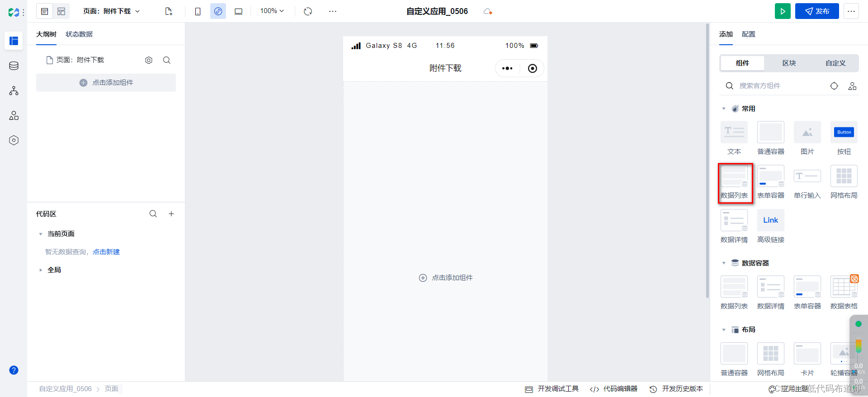Click the cloud save status icon
Viewport: 868px width, 397px height.
tap(487, 11)
